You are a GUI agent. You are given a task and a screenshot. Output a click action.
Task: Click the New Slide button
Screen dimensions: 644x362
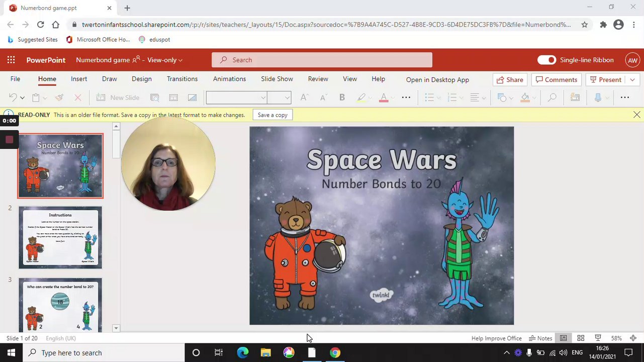[x=118, y=98]
